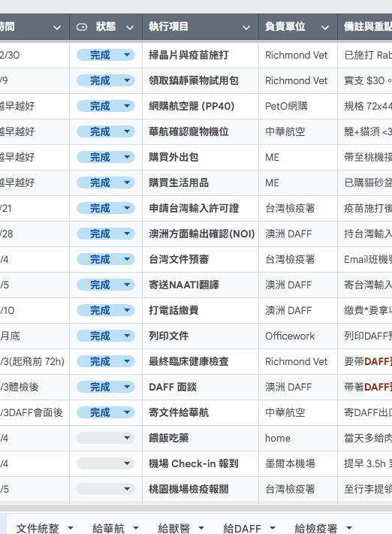The width and height of the screenshot is (392, 534).
Task: Switch to the 給獸醫 sheet tab
Action: [x=173, y=528]
